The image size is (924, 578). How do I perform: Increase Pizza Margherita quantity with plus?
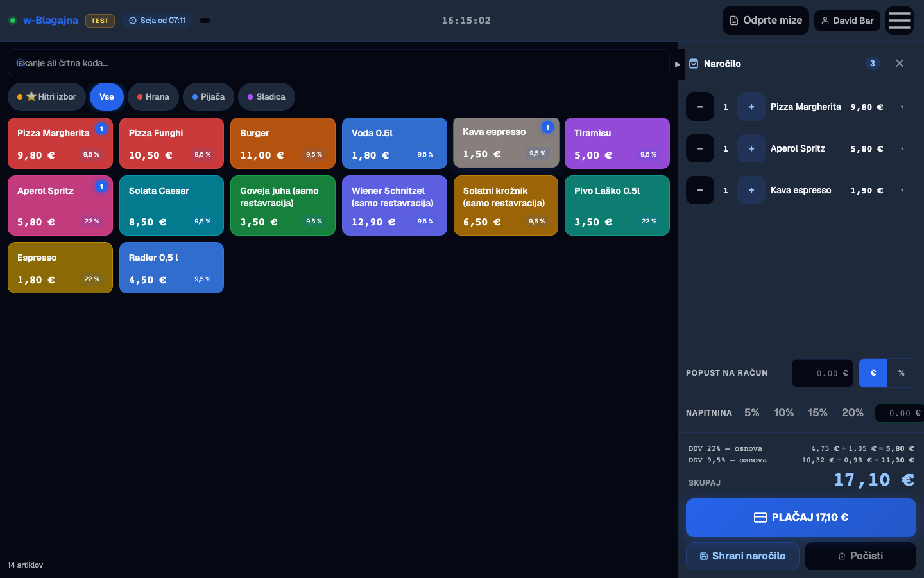click(x=751, y=107)
